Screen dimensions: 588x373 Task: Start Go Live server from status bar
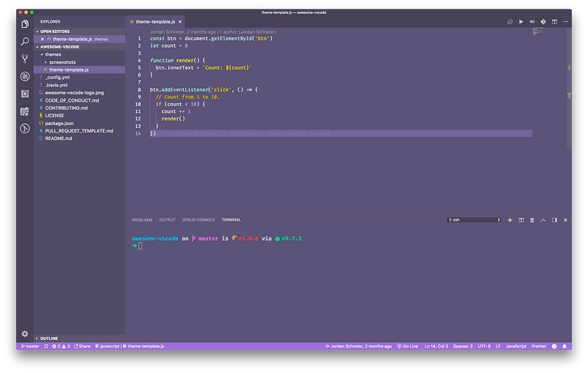pyautogui.click(x=407, y=346)
